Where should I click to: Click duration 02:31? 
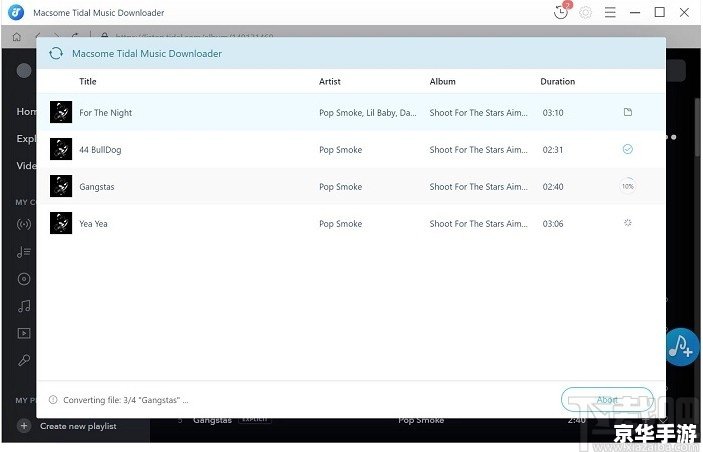(553, 150)
